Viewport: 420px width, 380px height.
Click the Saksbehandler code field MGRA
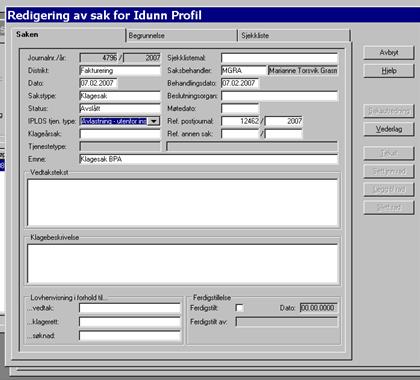click(x=244, y=71)
